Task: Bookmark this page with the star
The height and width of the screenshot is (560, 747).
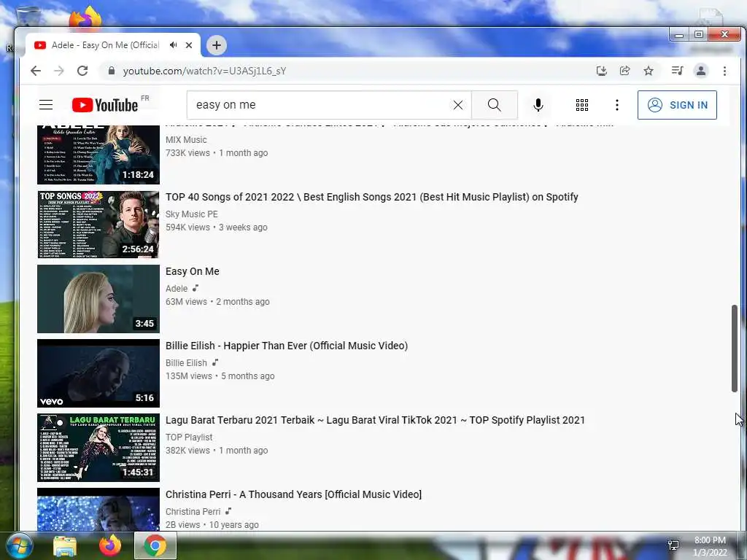Action: (649, 71)
